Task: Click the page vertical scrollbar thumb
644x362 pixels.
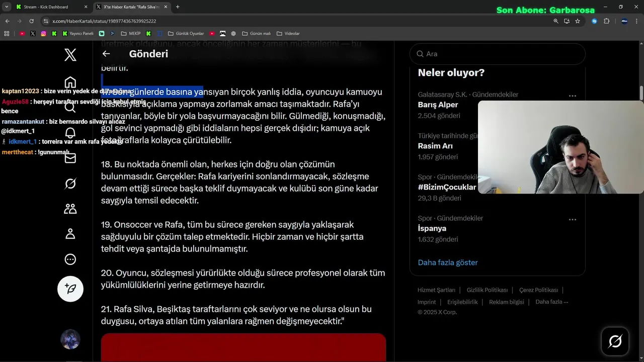Action: [x=641, y=93]
